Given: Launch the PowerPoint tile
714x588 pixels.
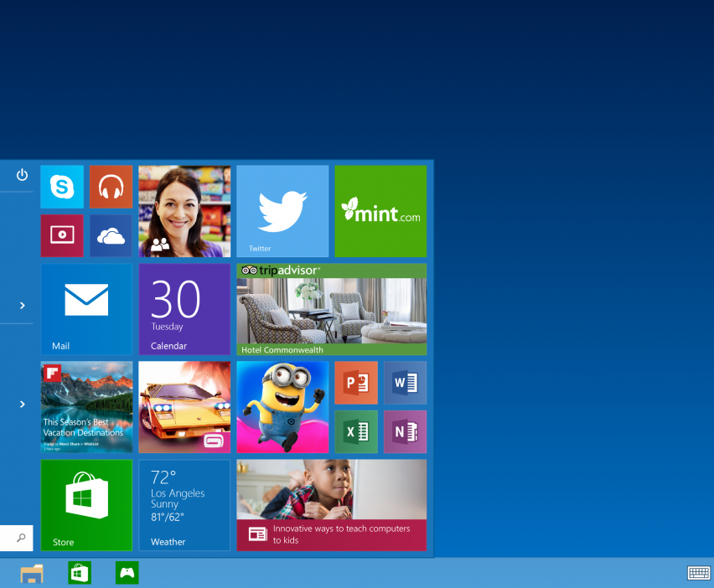Looking at the screenshot, I should (356, 383).
